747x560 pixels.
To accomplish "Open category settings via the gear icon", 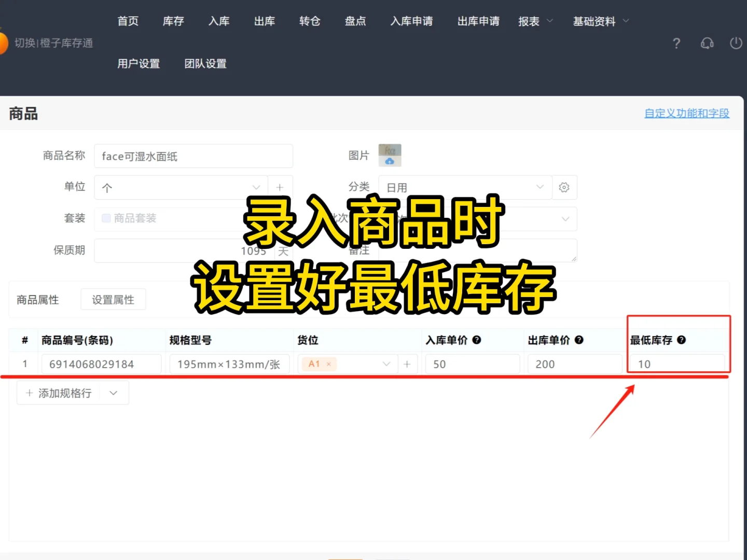I will click(x=564, y=187).
